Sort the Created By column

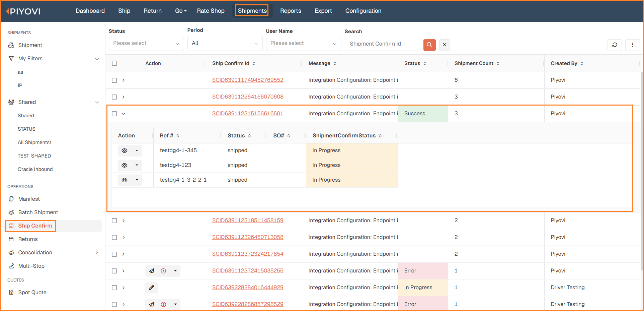pyautogui.click(x=582, y=63)
